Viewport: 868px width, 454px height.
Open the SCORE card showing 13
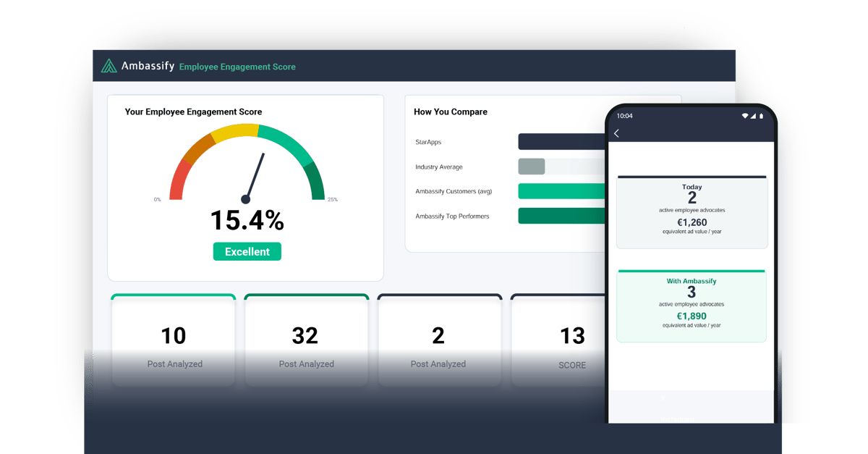[558, 340]
